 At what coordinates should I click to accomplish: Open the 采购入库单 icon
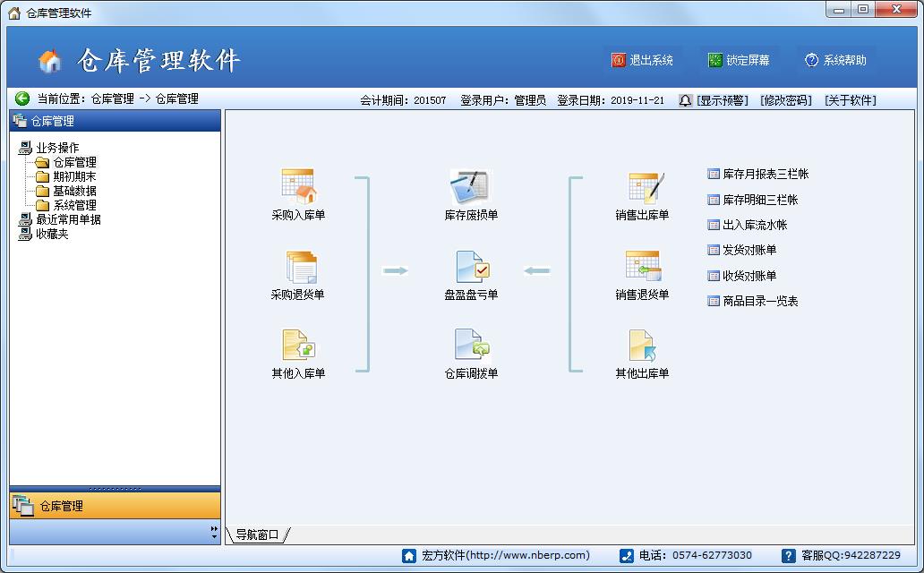298,187
